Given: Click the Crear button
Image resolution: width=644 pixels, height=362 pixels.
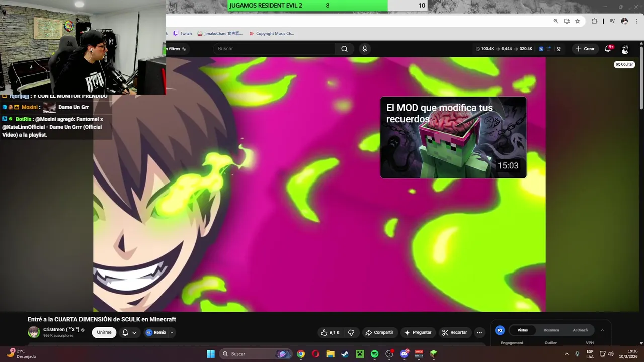Looking at the screenshot, I should tap(585, 49).
